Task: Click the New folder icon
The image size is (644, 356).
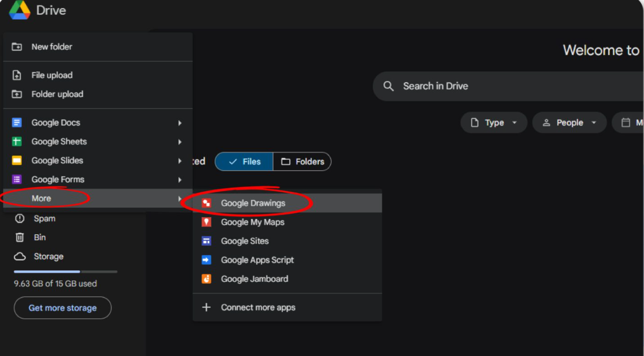Action: [17, 47]
